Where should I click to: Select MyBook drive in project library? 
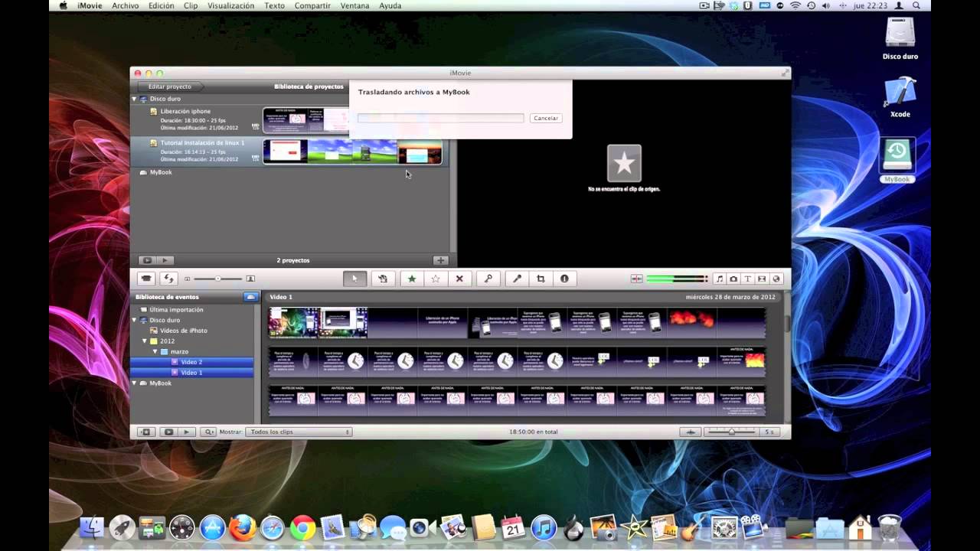(161, 172)
